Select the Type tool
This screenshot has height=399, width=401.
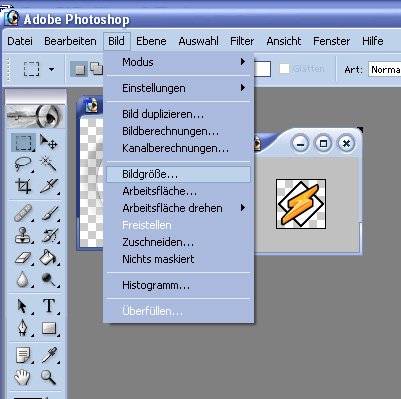[x=49, y=306]
